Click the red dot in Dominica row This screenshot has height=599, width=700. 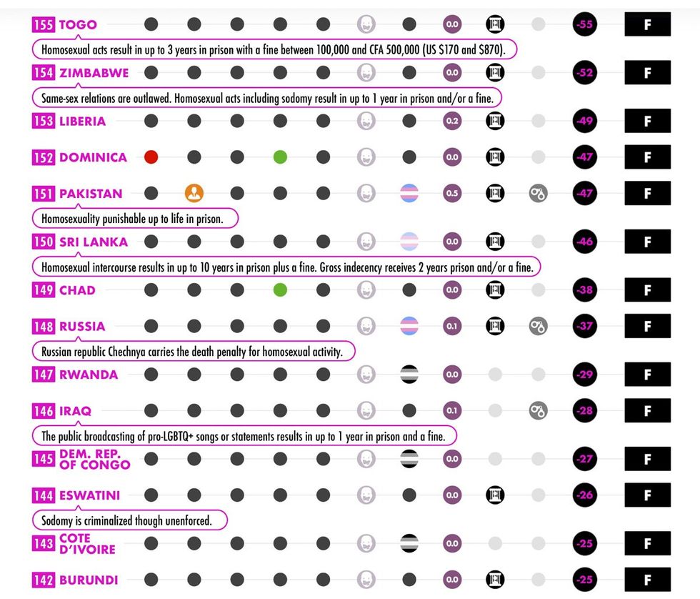point(151,157)
